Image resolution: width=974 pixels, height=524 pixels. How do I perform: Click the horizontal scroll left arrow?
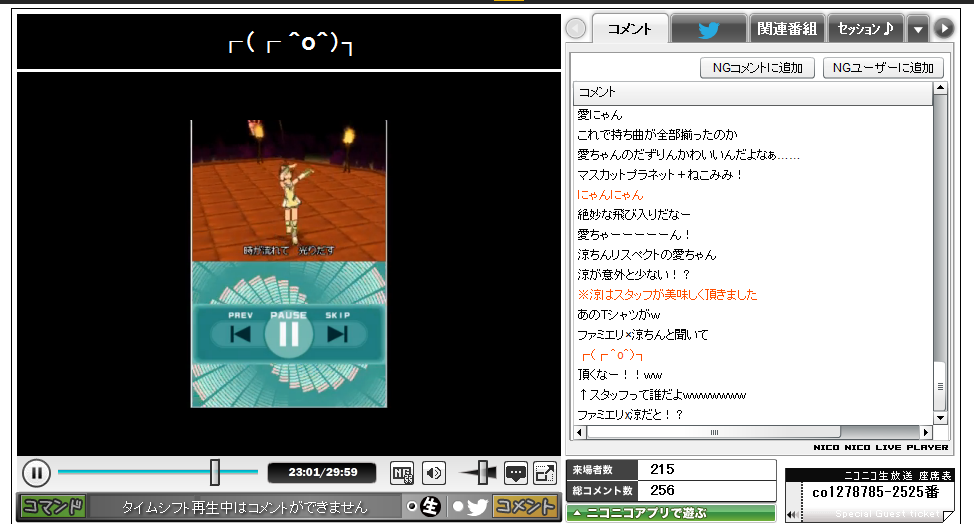(580, 432)
